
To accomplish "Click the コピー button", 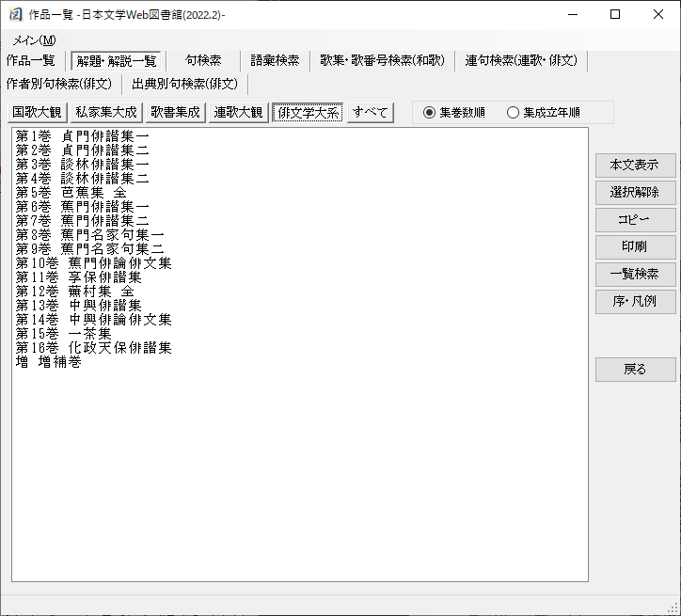I will (x=636, y=220).
